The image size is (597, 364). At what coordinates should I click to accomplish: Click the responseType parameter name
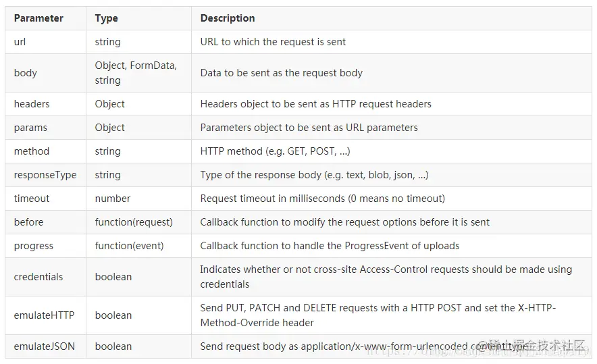pos(45,175)
